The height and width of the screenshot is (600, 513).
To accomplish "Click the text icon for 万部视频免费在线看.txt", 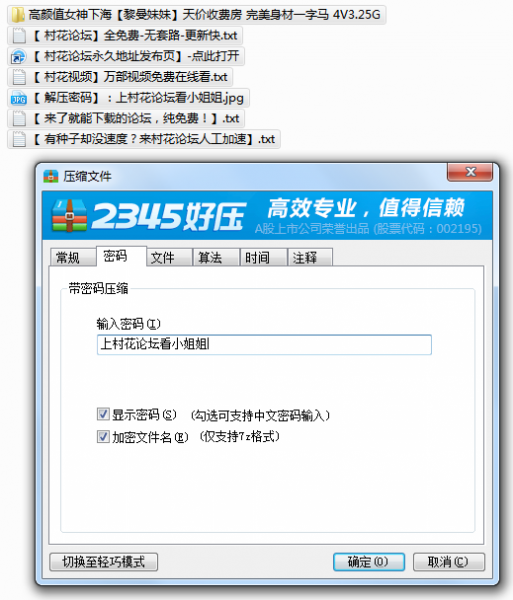I will coord(19,77).
